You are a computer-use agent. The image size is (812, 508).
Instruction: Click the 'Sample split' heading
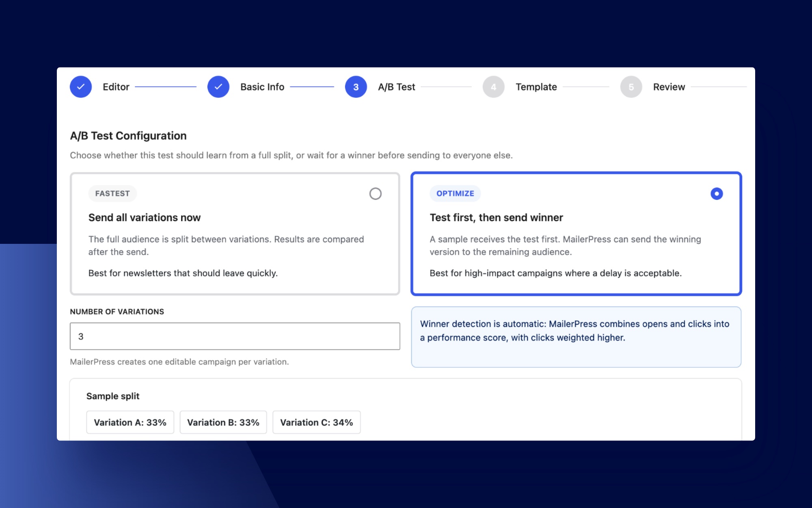[113, 396]
